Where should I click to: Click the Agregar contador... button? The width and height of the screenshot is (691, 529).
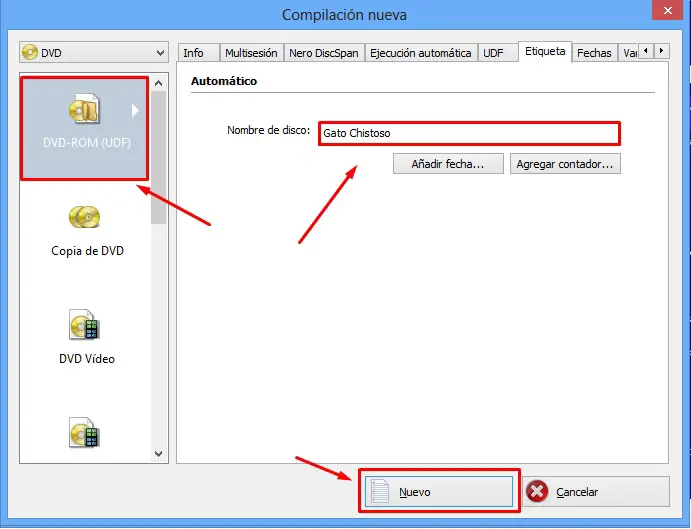pyautogui.click(x=565, y=164)
